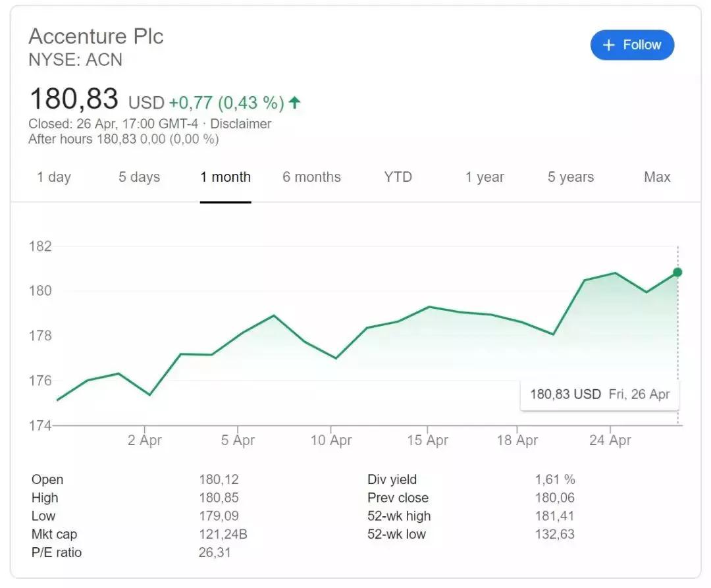Click the NYSE: ACN ticker text

pyautogui.click(x=76, y=60)
